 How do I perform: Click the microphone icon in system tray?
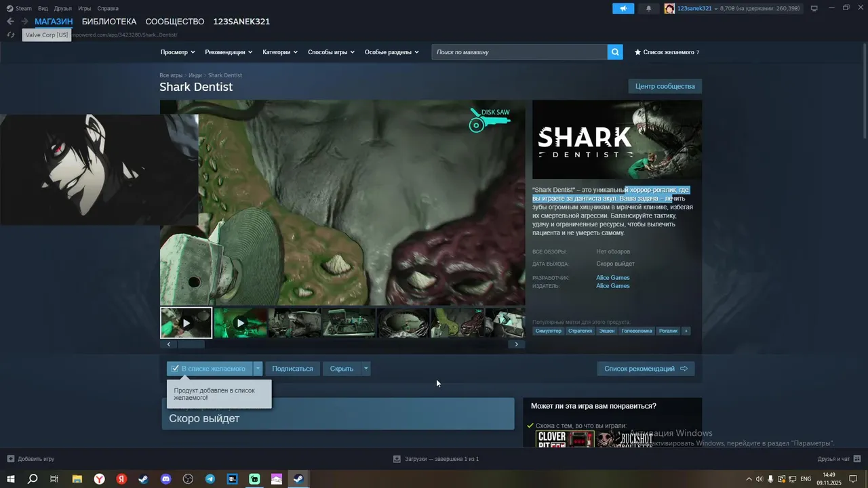(x=770, y=479)
